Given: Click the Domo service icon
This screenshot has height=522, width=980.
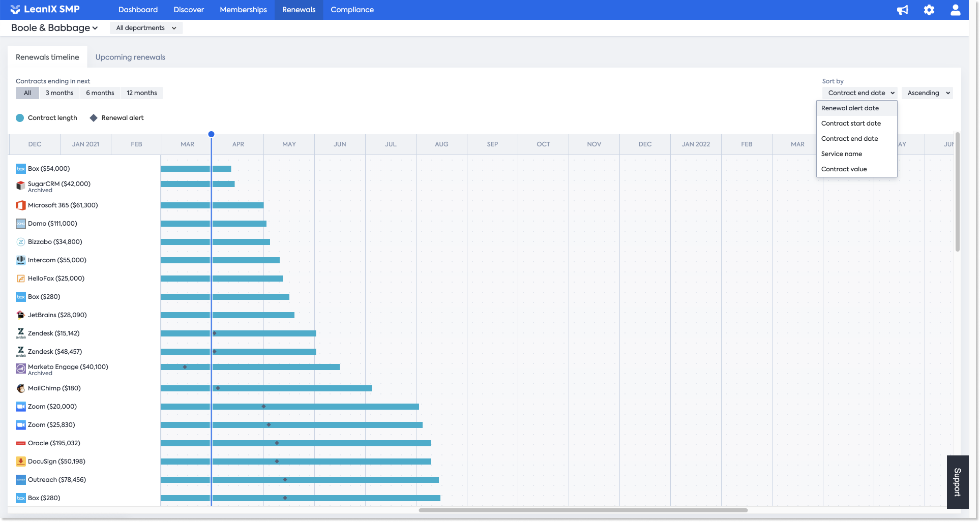Looking at the screenshot, I should [21, 224].
